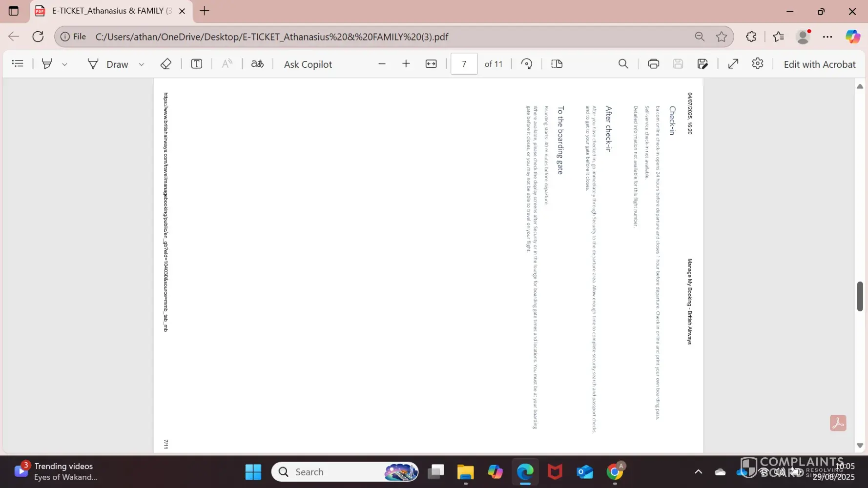Activate the Draw tool
Image resolution: width=868 pixels, height=488 pixels.
(x=108, y=64)
